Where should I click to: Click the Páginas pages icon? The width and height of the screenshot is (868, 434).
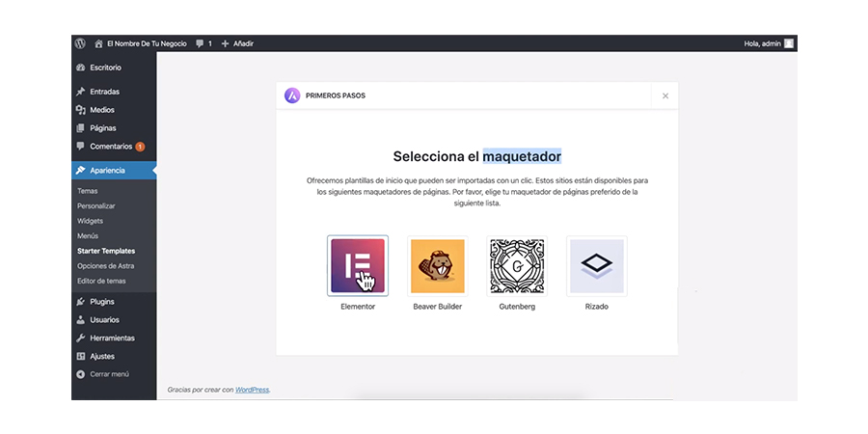80,128
